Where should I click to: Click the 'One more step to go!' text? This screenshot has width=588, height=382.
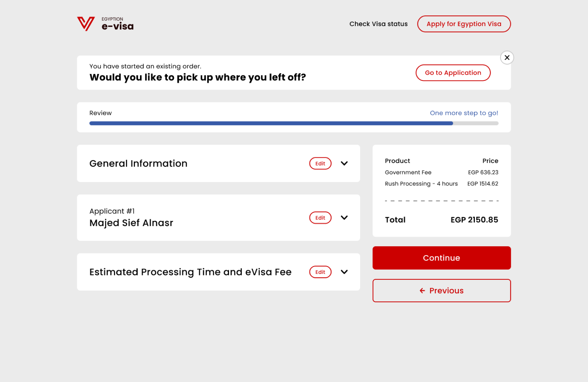coord(464,113)
